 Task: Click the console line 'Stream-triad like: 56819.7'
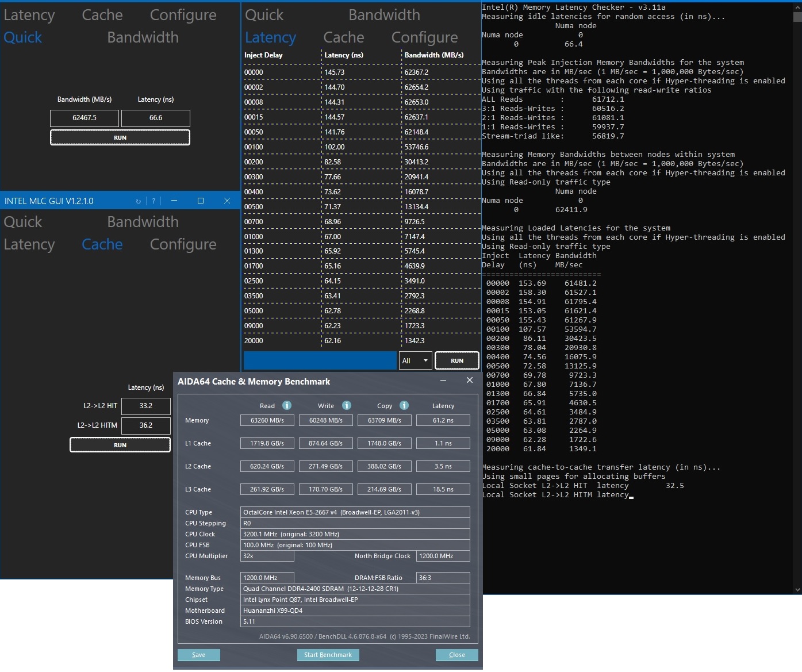[553, 136]
